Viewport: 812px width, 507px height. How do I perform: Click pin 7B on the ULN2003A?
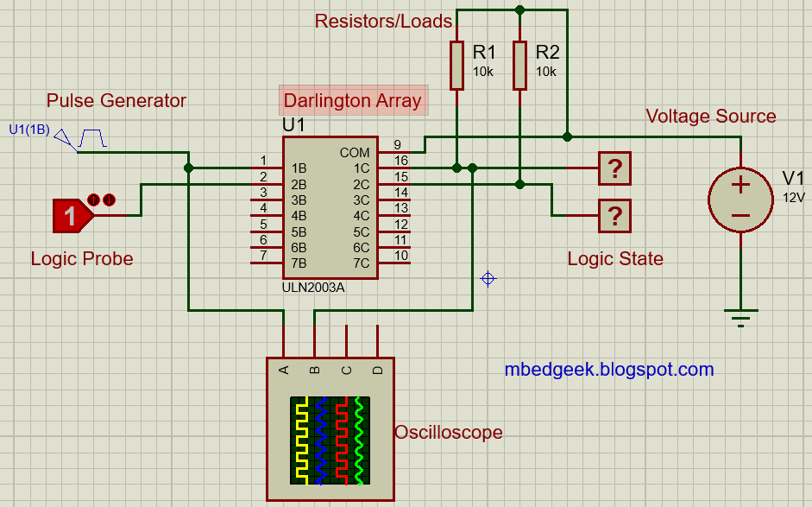point(299,263)
